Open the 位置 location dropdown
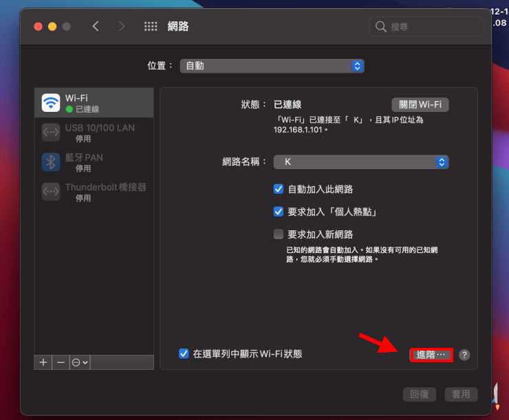 [x=272, y=66]
